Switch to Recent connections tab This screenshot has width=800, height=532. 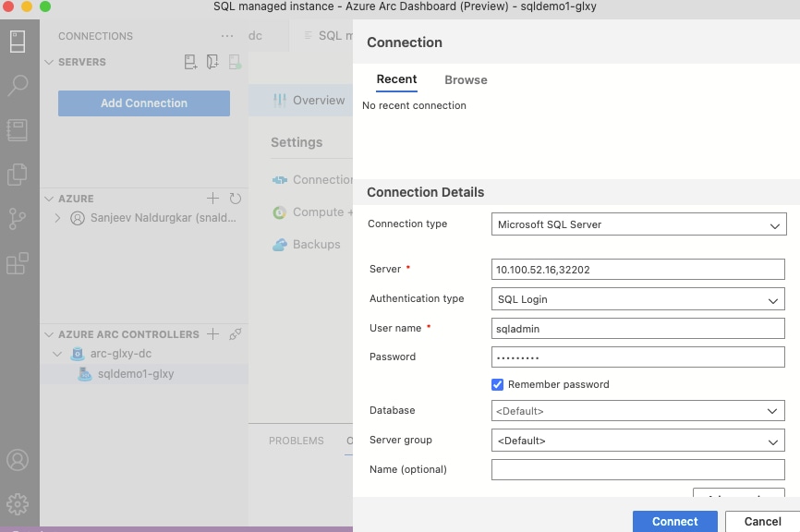pos(396,79)
